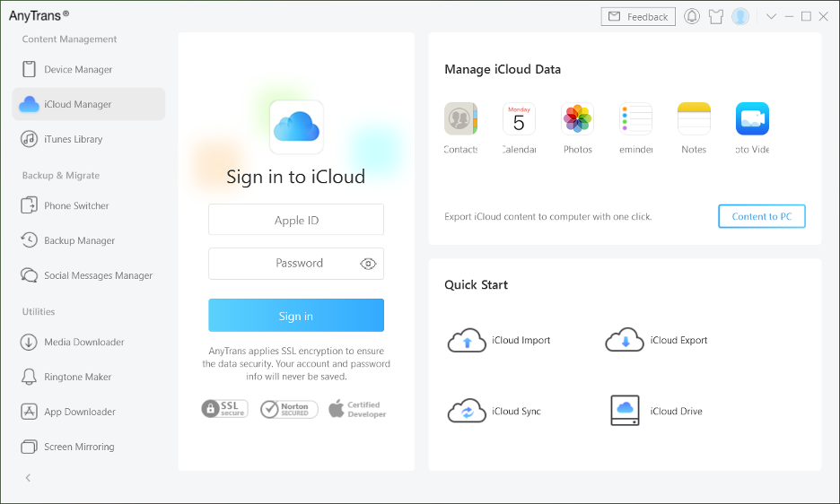Click the Apple Certified Developer badge
Viewport: 840px width, 504px height.
(x=357, y=409)
